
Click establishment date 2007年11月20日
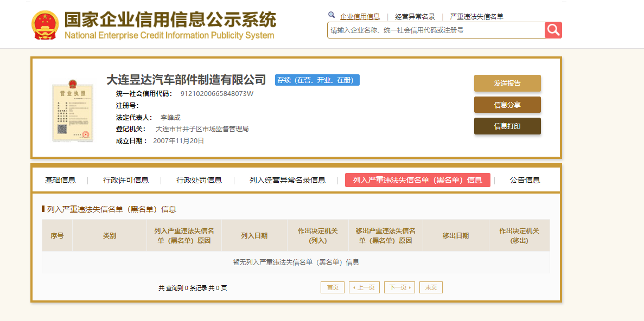(x=178, y=141)
